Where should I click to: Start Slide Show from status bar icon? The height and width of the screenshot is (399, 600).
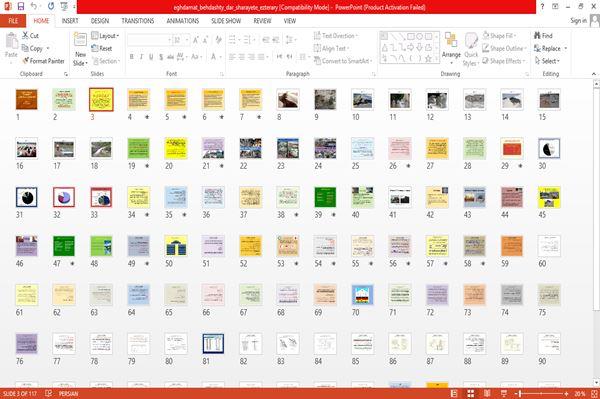(x=504, y=393)
